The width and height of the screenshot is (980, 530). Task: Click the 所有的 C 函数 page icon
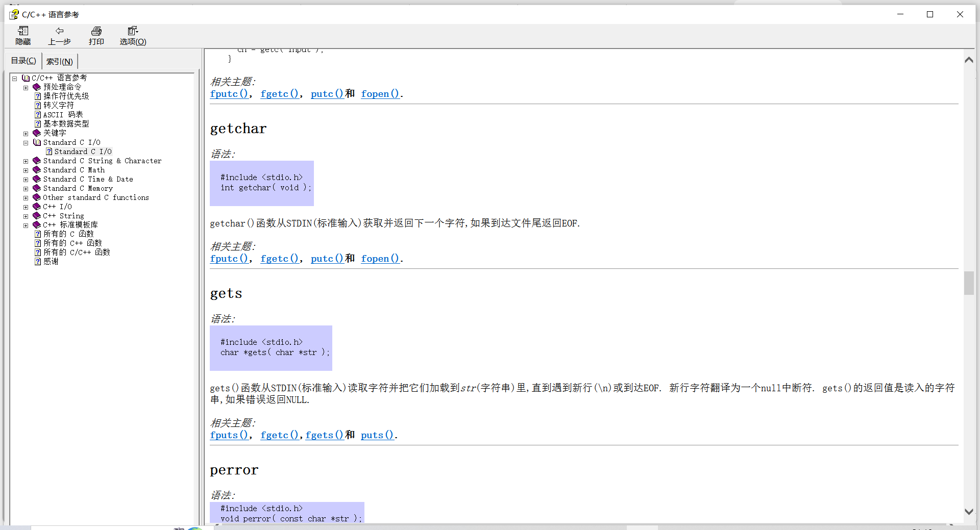(38, 234)
